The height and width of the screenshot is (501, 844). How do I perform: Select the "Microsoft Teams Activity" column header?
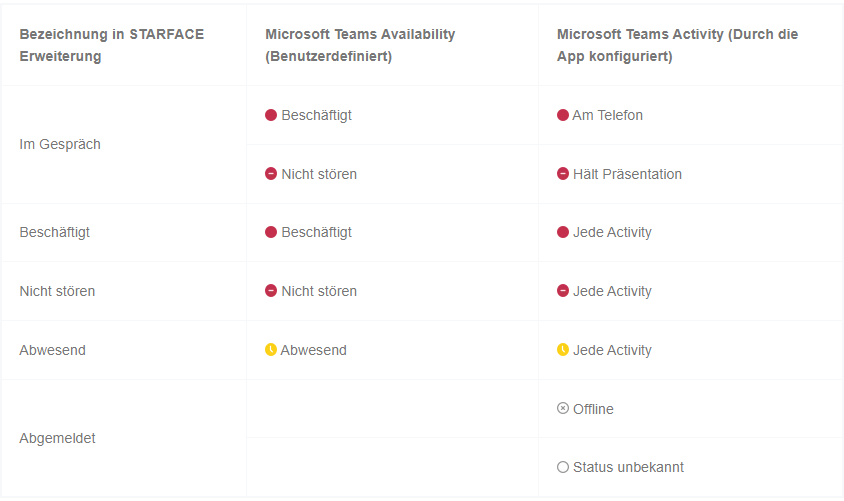coord(677,45)
